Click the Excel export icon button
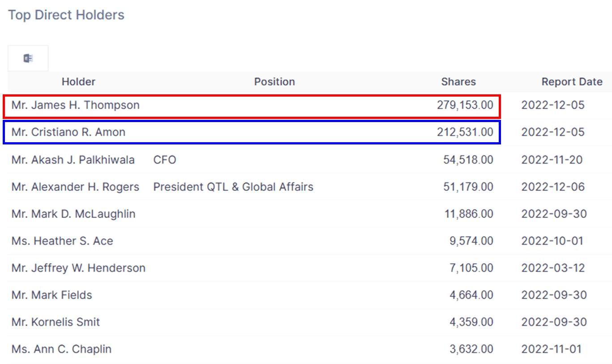The image size is (612, 364). coord(28,58)
